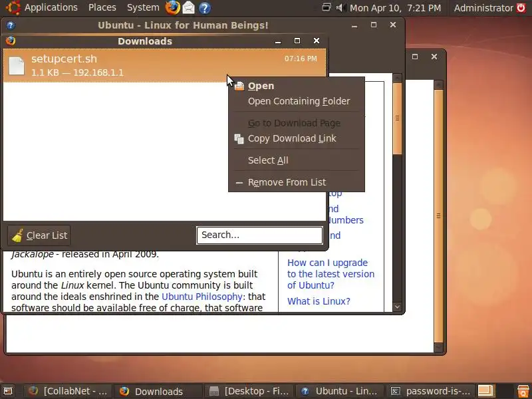The image size is (532, 399).
Task: Click the Ubuntu help window vertical scrollbar thumb
Action: click(397, 118)
